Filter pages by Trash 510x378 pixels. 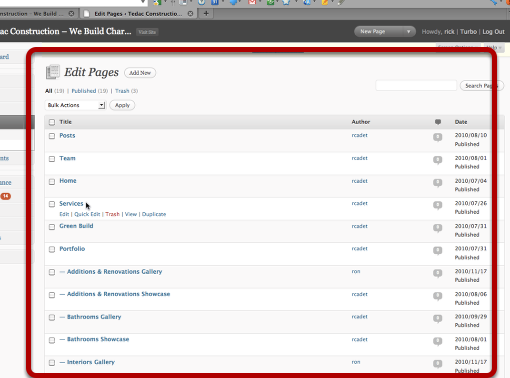(122, 91)
